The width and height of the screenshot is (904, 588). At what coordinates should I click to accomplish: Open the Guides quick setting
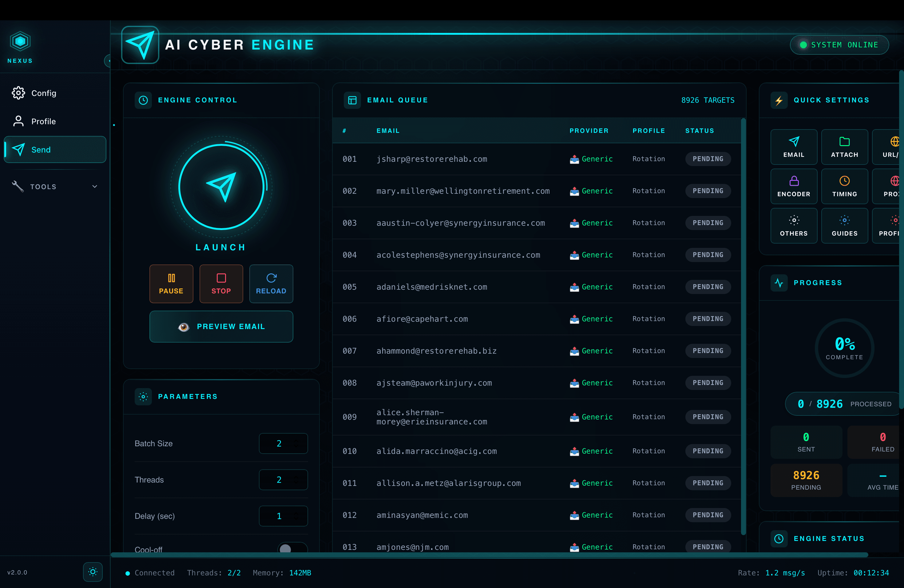click(x=845, y=226)
